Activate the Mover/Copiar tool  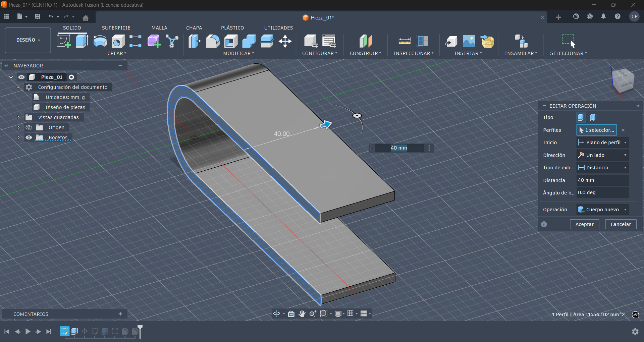285,41
